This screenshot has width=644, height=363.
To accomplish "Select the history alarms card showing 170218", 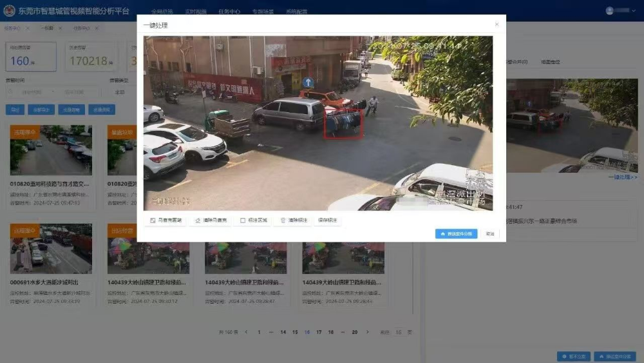I will coord(91,56).
